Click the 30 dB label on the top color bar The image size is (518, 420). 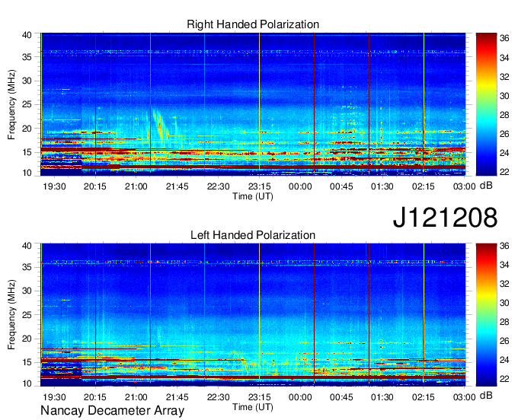click(x=504, y=96)
